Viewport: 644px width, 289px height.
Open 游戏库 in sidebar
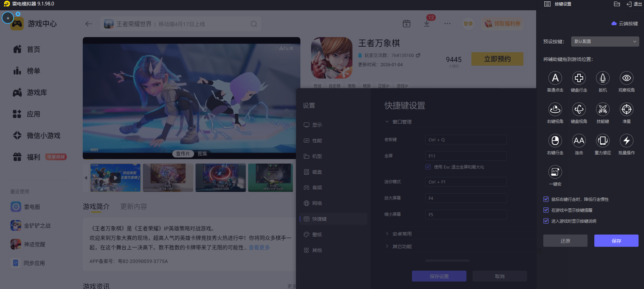click(x=31, y=93)
